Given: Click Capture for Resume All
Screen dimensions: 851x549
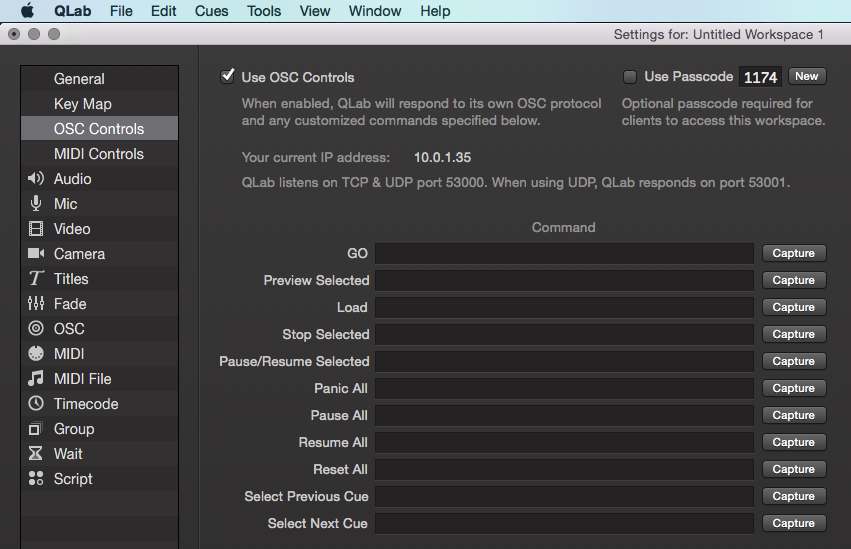Looking at the screenshot, I should coord(794,442).
